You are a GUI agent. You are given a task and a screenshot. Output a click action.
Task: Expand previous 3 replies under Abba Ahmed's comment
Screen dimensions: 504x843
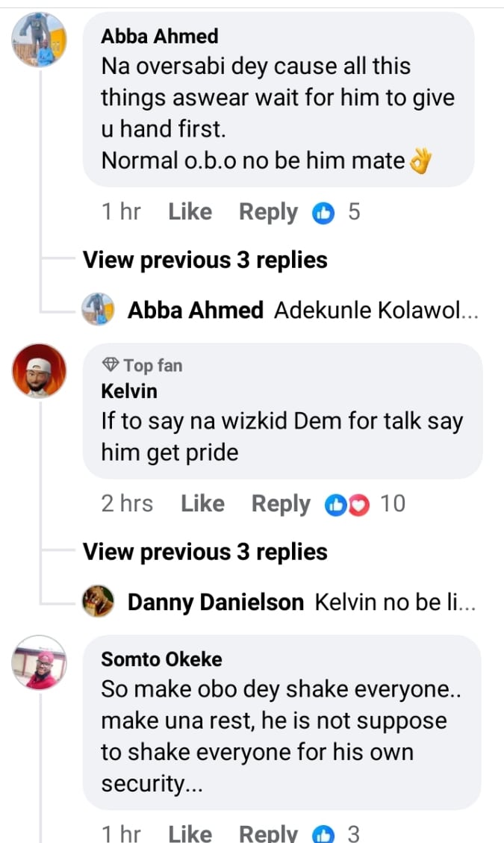(205, 260)
